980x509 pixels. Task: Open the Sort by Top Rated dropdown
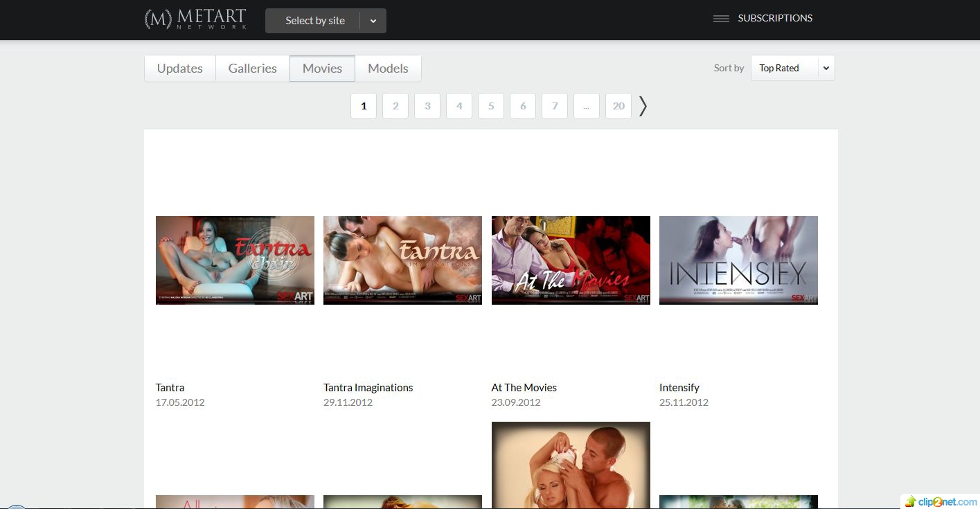pos(792,68)
